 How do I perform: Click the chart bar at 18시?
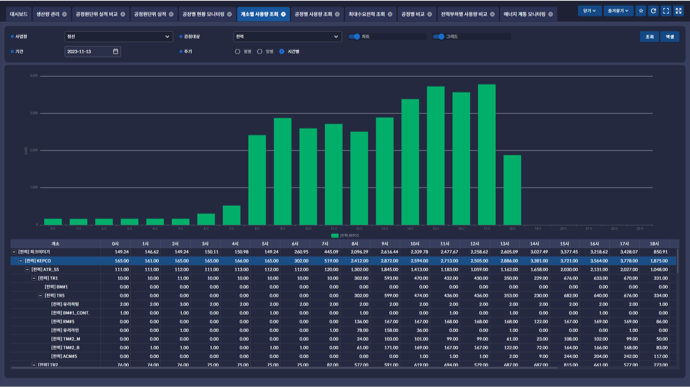[512, 190]
